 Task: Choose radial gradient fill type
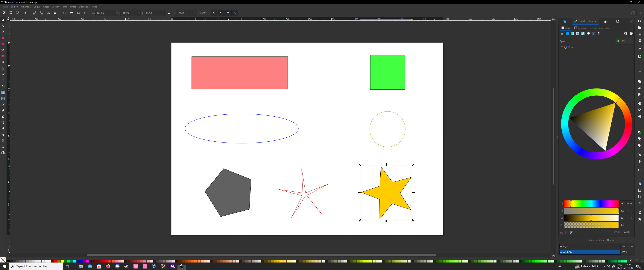(x=578, y=34)
